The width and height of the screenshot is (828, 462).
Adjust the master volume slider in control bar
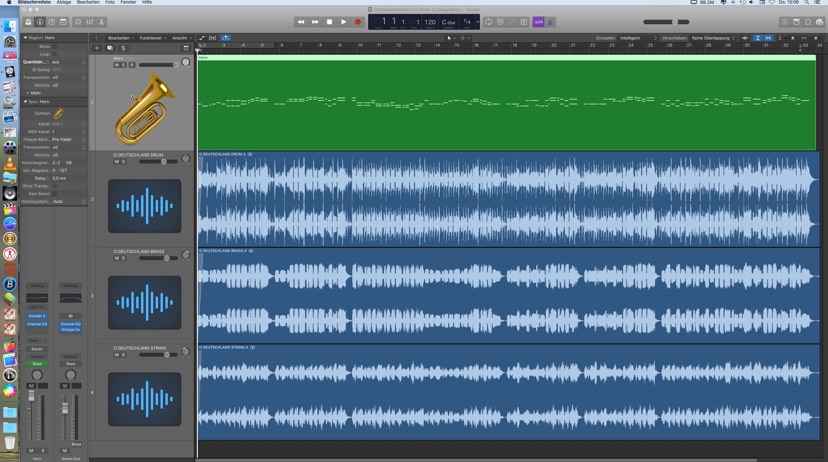click(x=666, y=22)
